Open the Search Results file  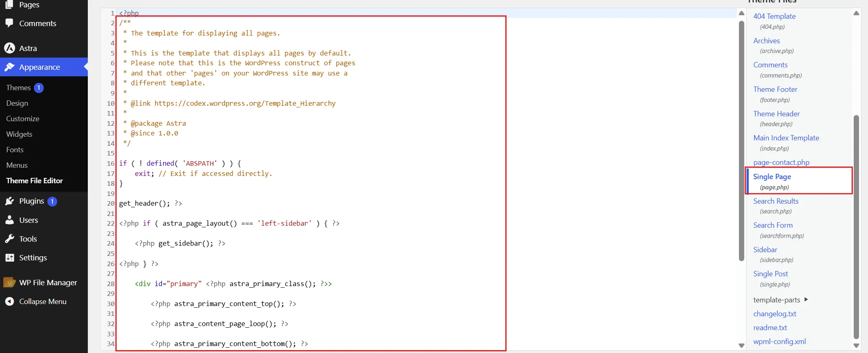click(776, 201)
